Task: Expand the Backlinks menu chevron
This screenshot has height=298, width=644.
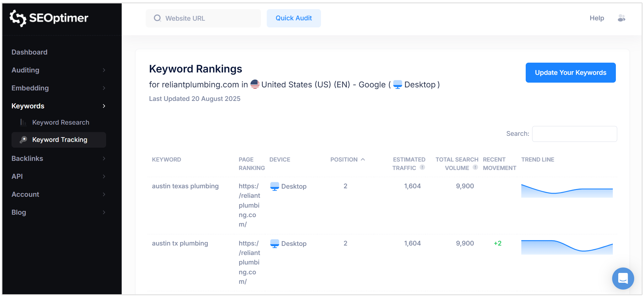Action: (x=104, y=158)
